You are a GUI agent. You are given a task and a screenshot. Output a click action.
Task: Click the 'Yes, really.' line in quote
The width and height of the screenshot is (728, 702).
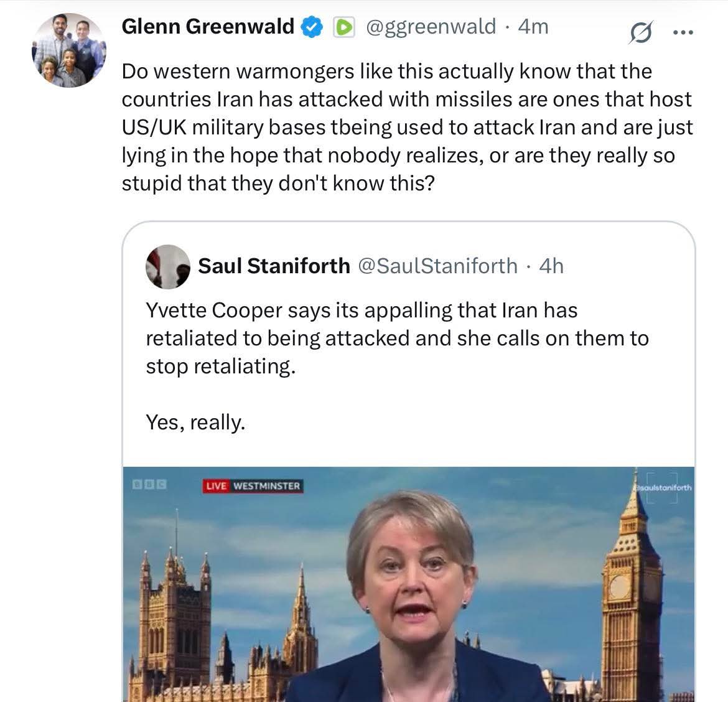[x=195, y=423]
